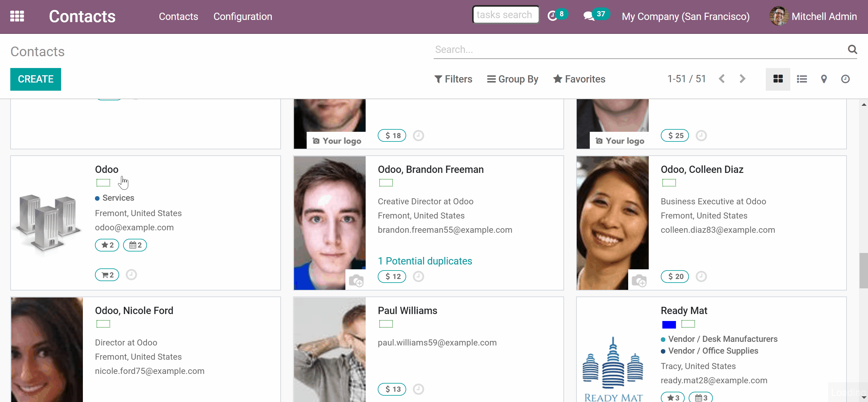The image size is (868, 402).
Task: Open activity clock on Paul Williams card
Action: click(x=418, y=389)
